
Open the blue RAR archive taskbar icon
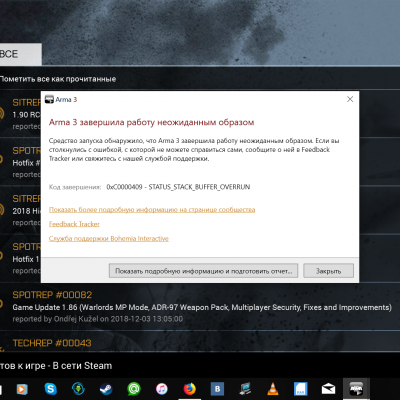coord(300,389)
